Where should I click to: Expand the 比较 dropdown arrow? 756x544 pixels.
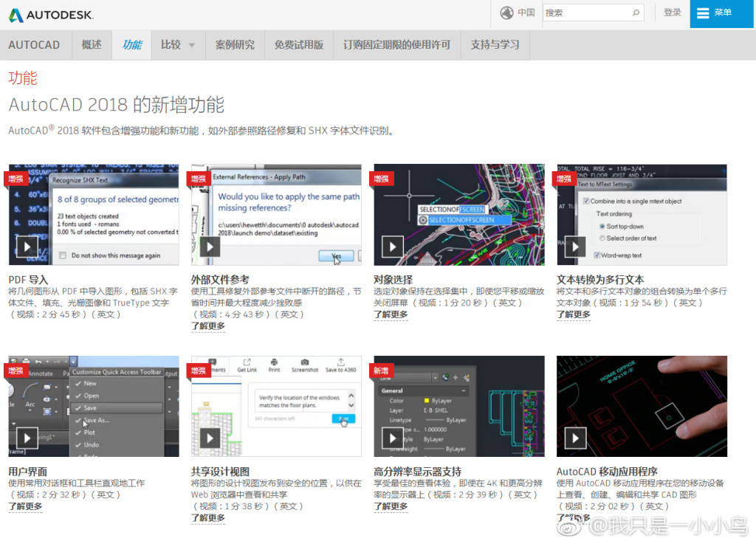192,45
